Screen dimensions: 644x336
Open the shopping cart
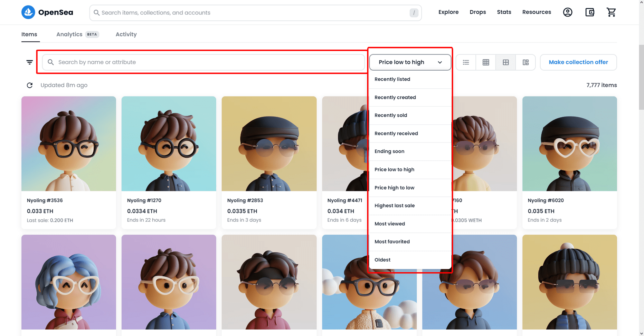pyautogui.click(x=611, y=12)
